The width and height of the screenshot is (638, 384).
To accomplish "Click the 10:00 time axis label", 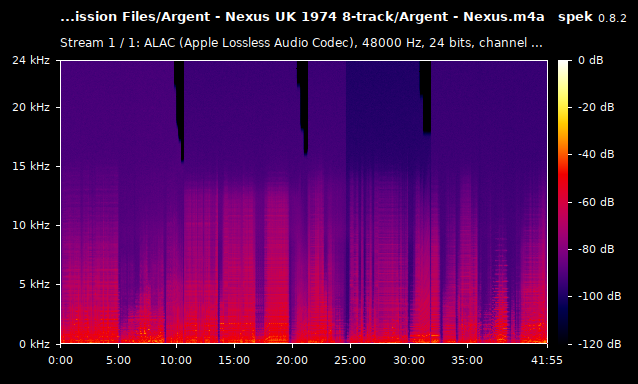I will point(176,360).
